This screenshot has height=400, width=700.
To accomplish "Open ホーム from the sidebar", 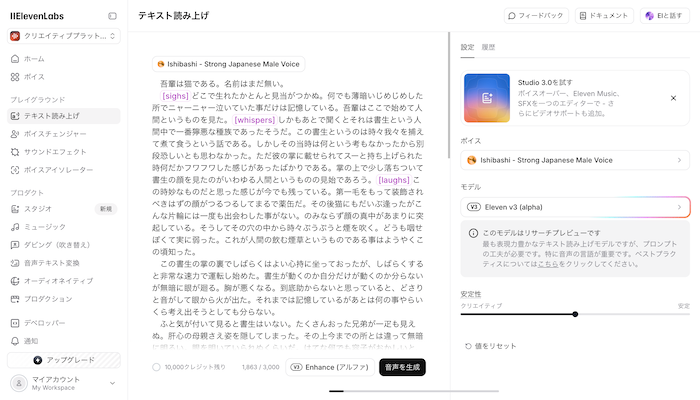I will coord(34,59).
